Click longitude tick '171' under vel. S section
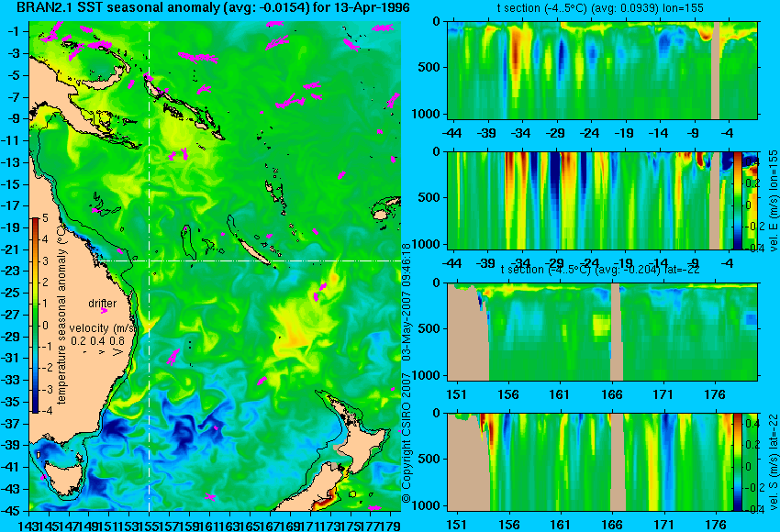Screen dimensions: 780x532 pyautogui.click(x=663, y=525)
